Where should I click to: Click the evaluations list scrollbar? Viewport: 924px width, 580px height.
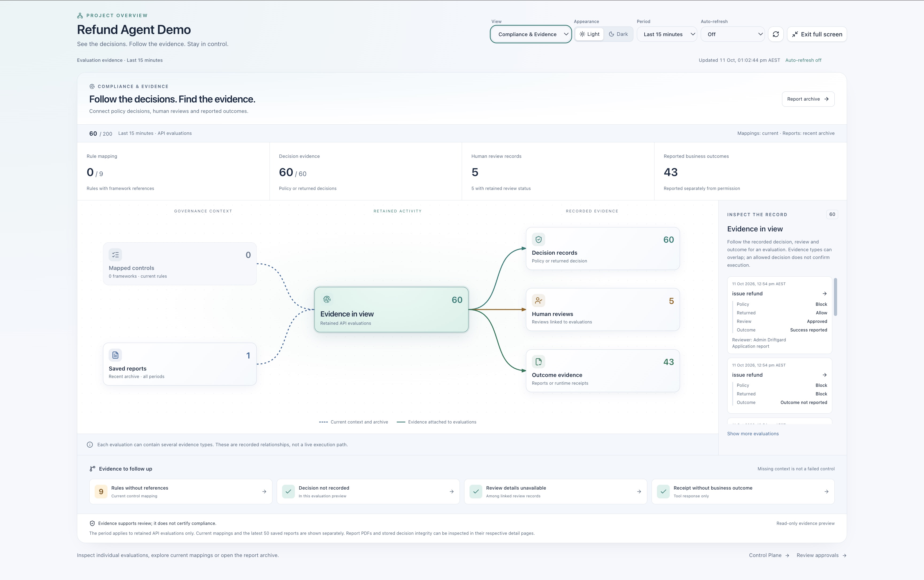click(836, 297)
